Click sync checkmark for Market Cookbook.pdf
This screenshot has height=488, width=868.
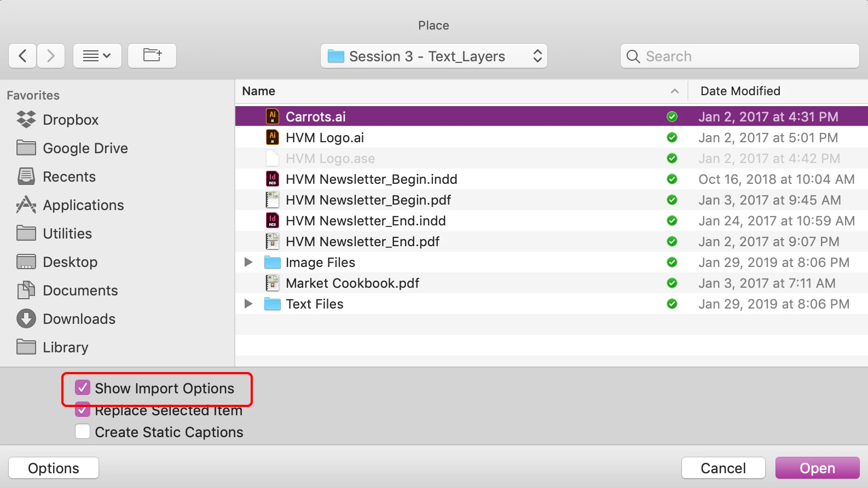[x=672, y=283]
